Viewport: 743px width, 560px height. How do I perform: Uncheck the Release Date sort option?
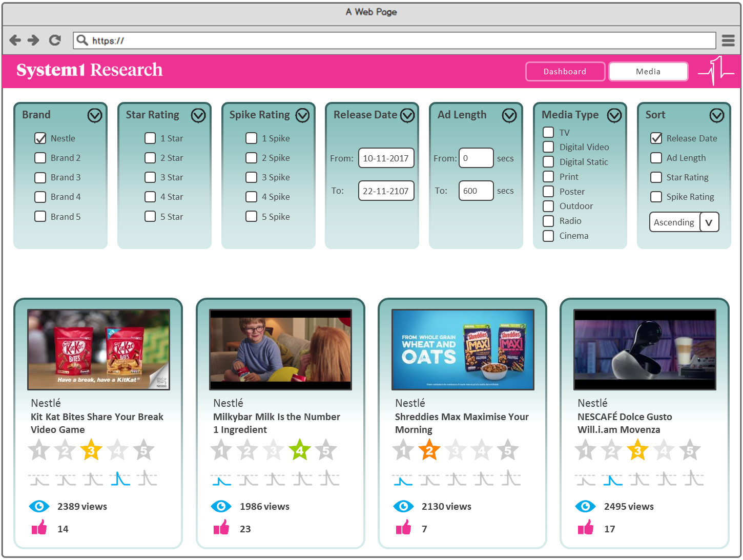pyautogui.click(x=656, y=138)
